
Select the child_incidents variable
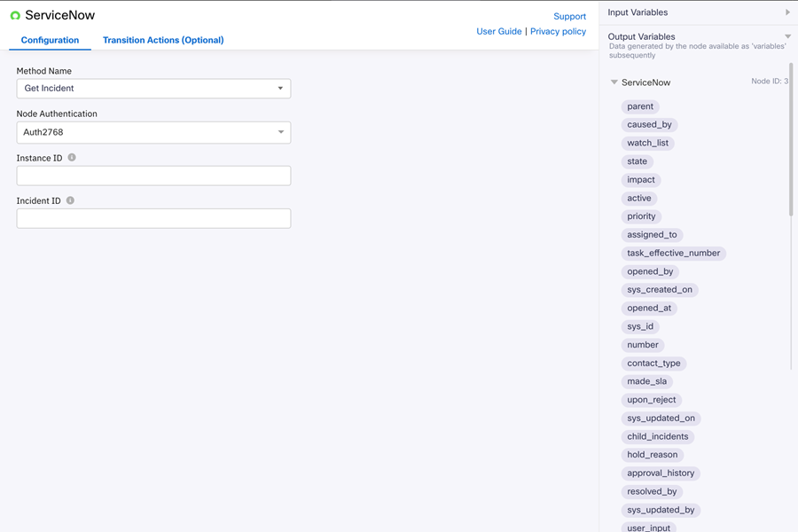(x=658, y=436)
